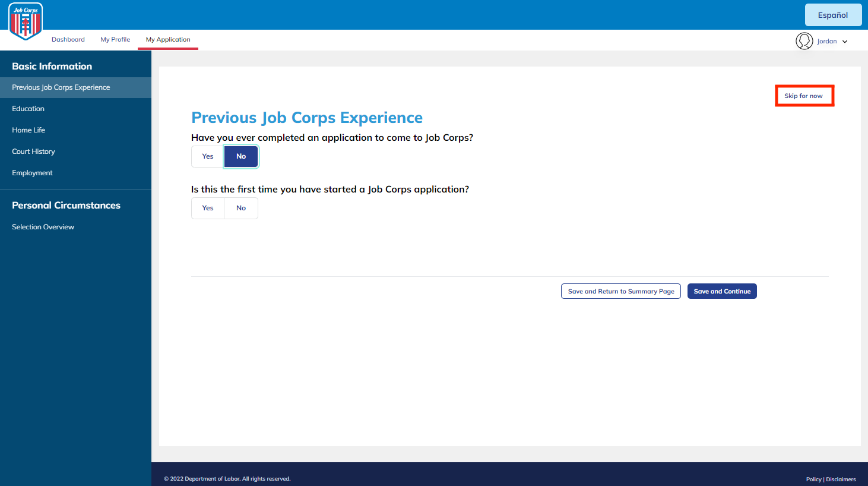Open the Home Life application section
Screen dimensions: 868x486
pyautogui.click(x=28, y=130)
